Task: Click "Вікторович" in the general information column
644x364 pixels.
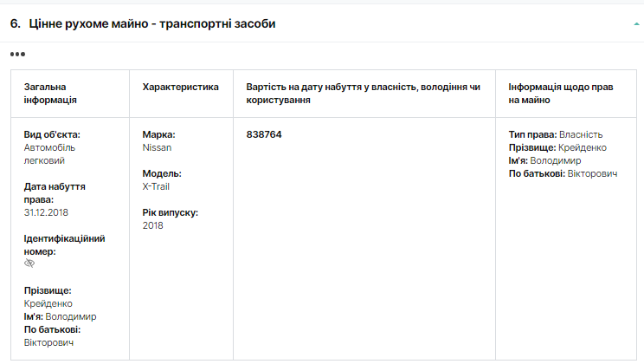Action: coord(48,342)
